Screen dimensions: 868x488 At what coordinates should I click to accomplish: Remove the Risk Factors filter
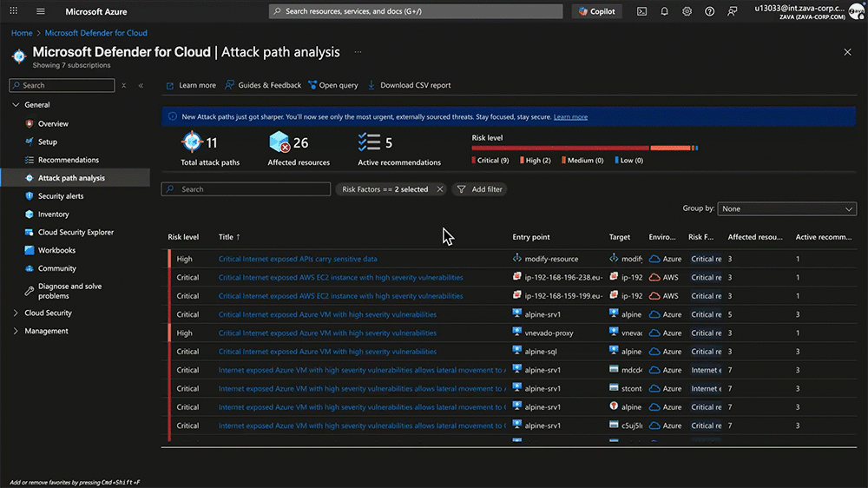(440, 188)
